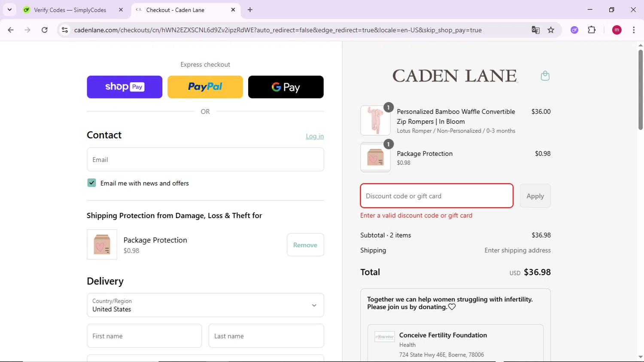View site information icon in address bar
The width and height of the screenshot is (644, 362).
(65, 30)
